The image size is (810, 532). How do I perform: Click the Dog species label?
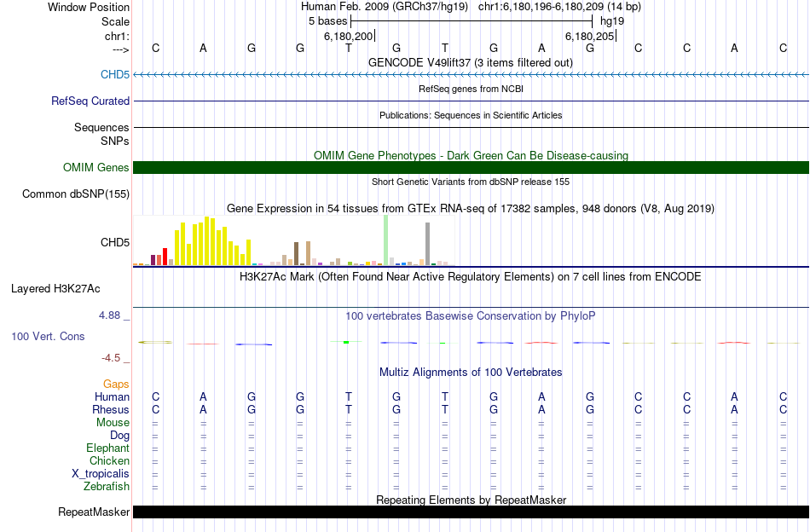point(120,436)
